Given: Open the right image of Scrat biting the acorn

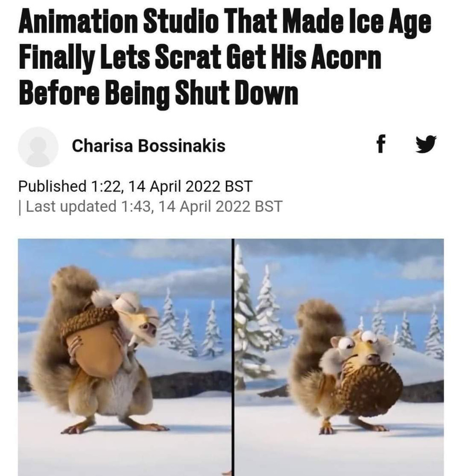Looking at the screenshot, I should pyautogui.click(x=339, y=357).
